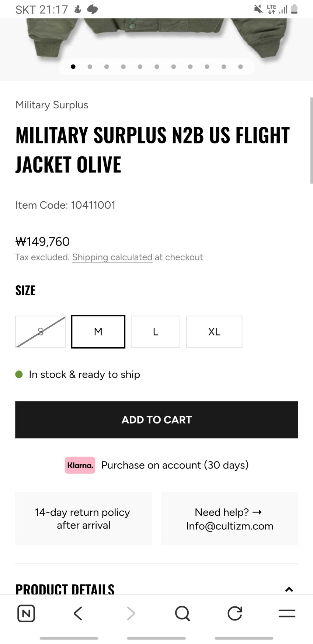The height and width of the screenshot is (644, 313).
Task: Go back using the browser back arrow
Action: (78, 613)
